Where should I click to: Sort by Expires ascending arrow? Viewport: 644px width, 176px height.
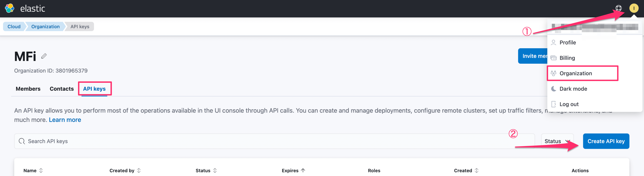coord(303,171)
